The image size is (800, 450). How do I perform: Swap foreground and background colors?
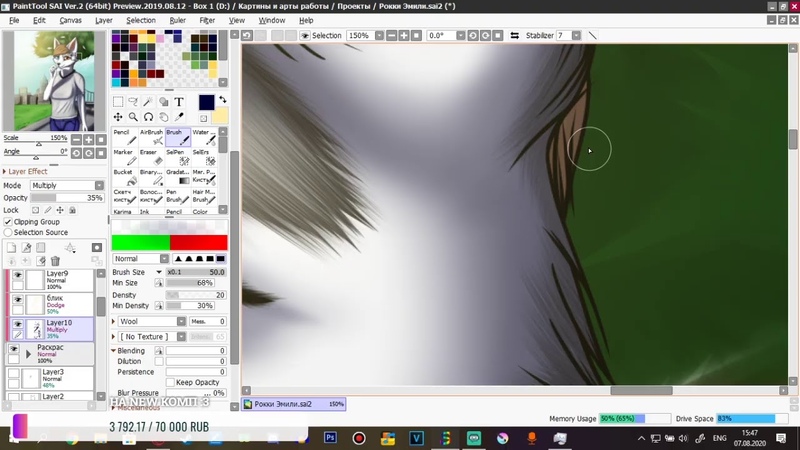click(223, 99)
